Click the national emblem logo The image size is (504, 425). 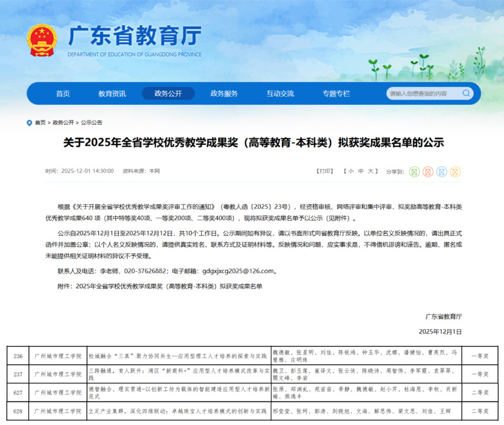pos(42,41)
